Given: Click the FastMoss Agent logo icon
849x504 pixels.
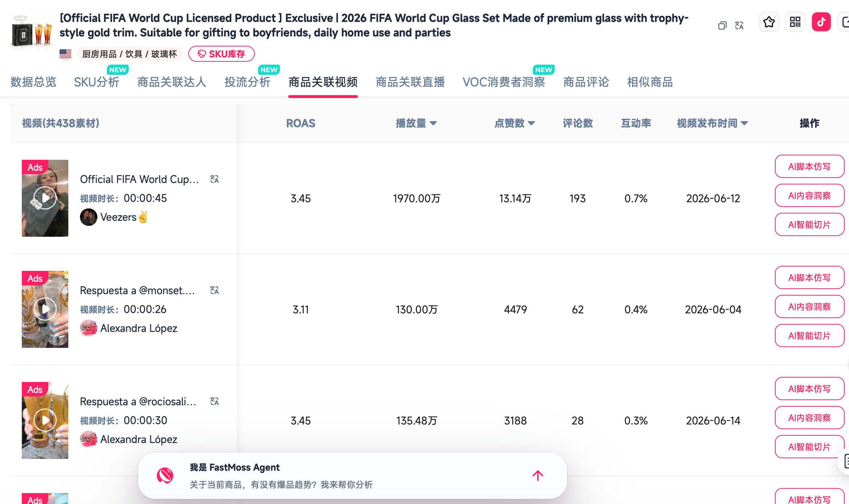Looking at the screenshot, I should click(165, 476).
